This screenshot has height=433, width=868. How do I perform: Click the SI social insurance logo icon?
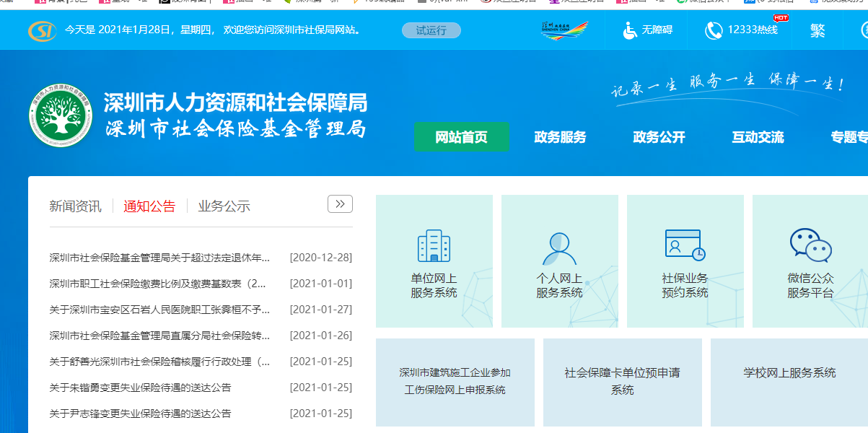[42, 31]
